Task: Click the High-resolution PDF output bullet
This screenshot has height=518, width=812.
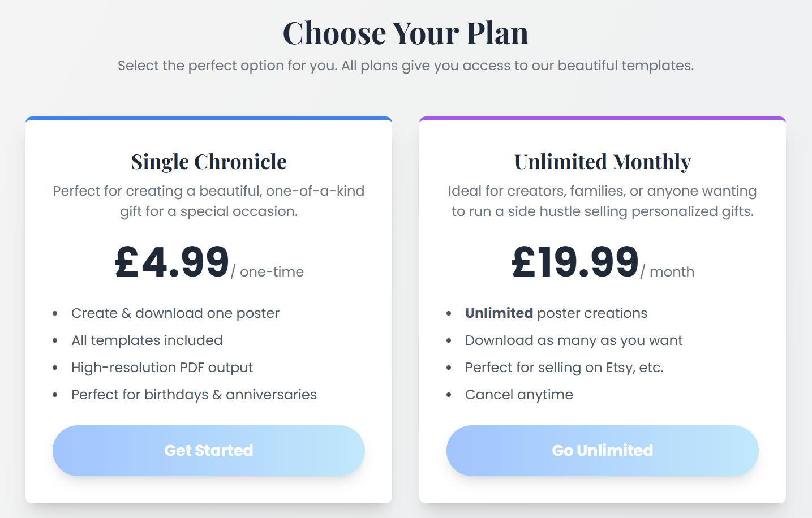Action: click(162, 367)
